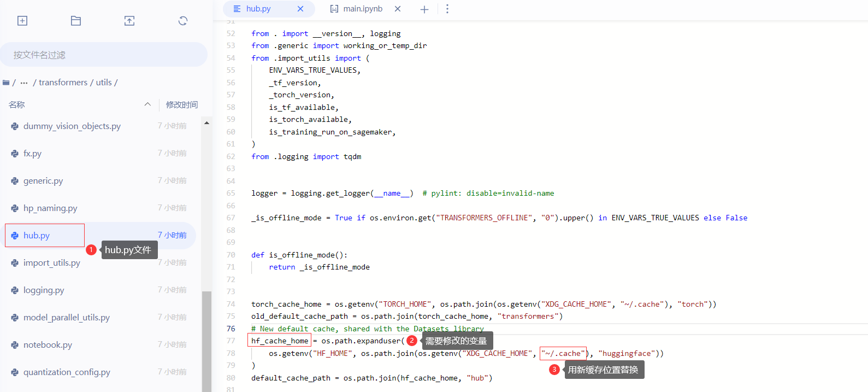Click the text file icon on hub.py tab
The width and height of the screenshot is (868, 392).
pos(237,9)
